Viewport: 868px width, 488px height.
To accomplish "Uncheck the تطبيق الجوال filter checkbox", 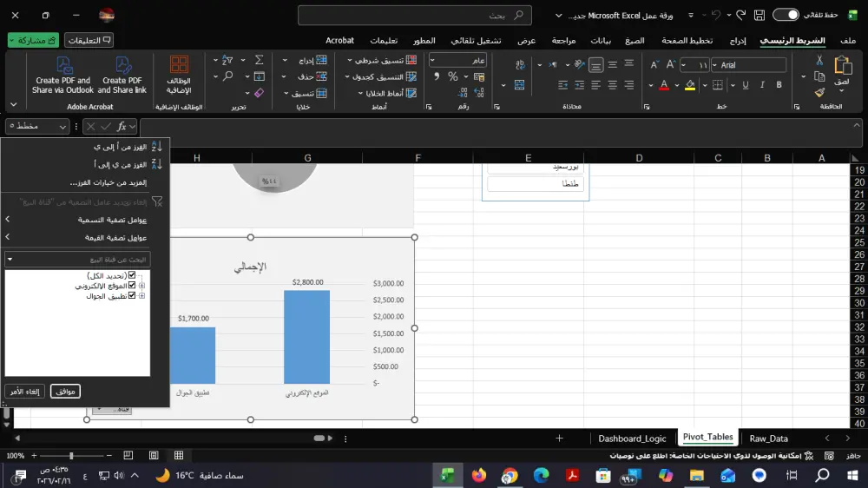I will [x=132, y=296].
